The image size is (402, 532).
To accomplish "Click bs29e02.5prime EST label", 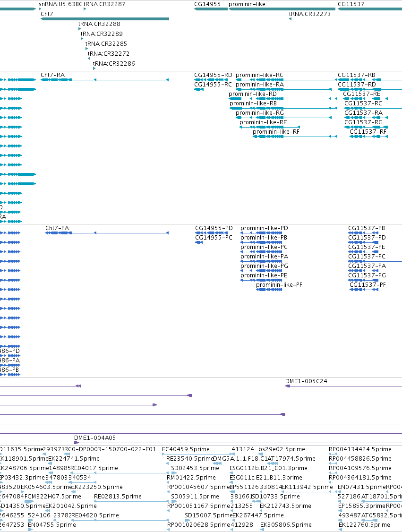I will (282, 449).
